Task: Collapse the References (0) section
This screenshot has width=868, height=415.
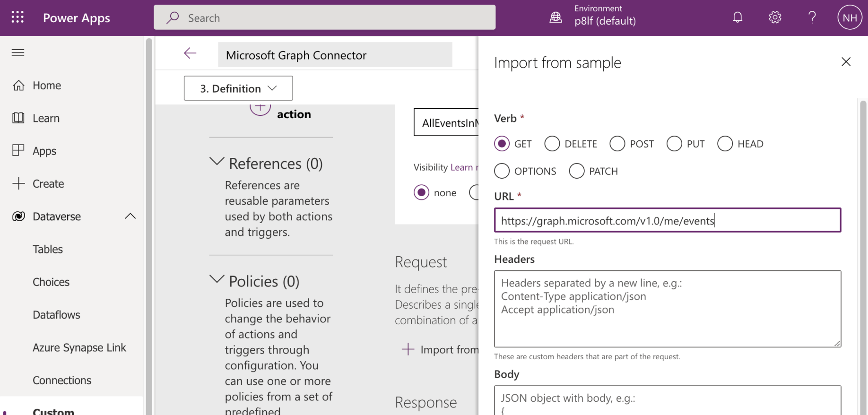Action: pos(217,162)
